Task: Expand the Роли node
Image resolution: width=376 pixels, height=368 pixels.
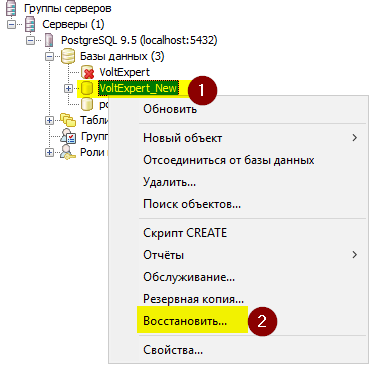Action: click(49, 153)
